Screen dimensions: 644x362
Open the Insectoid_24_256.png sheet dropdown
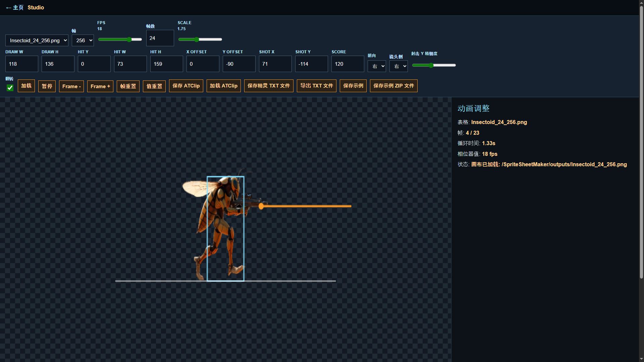(37, 41)
